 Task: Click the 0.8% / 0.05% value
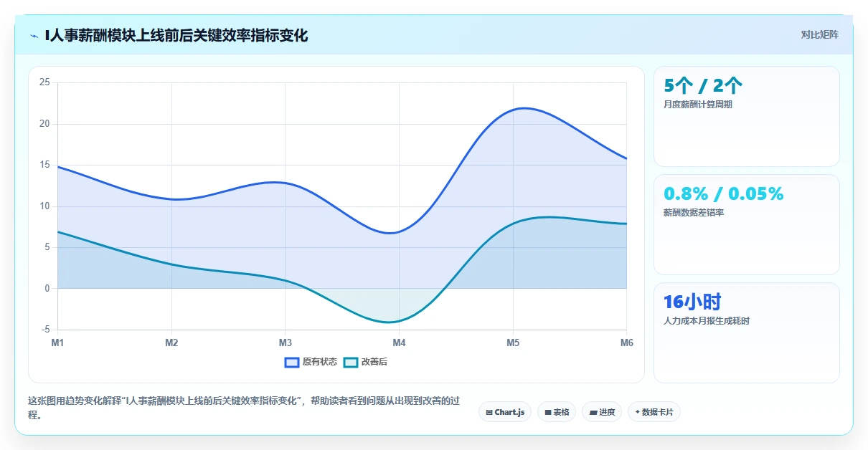point(724,194)
